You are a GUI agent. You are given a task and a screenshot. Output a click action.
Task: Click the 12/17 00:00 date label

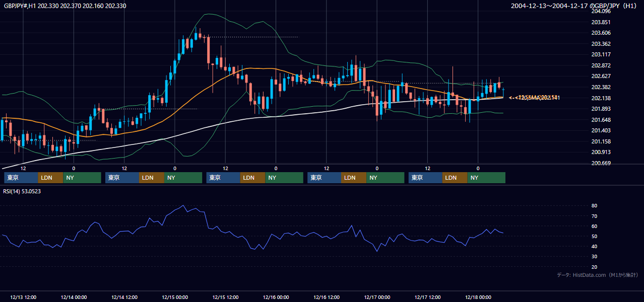[377, 297]
